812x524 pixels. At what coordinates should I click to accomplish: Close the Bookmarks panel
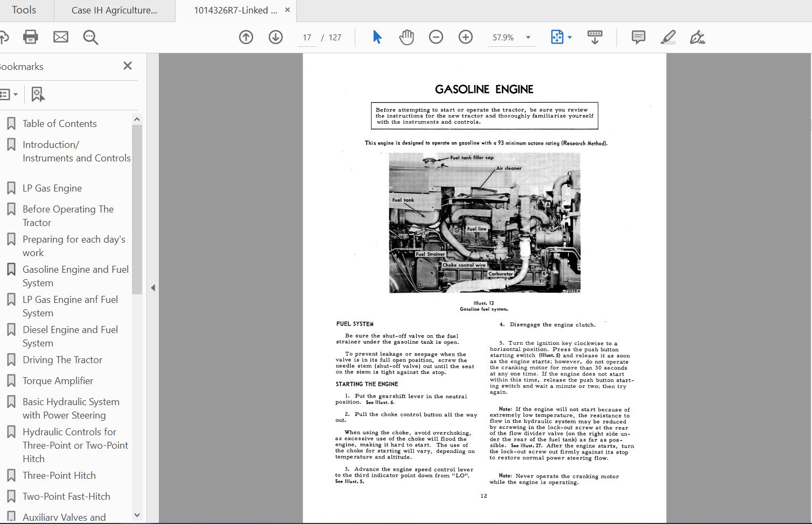click(x=128, y=66)
